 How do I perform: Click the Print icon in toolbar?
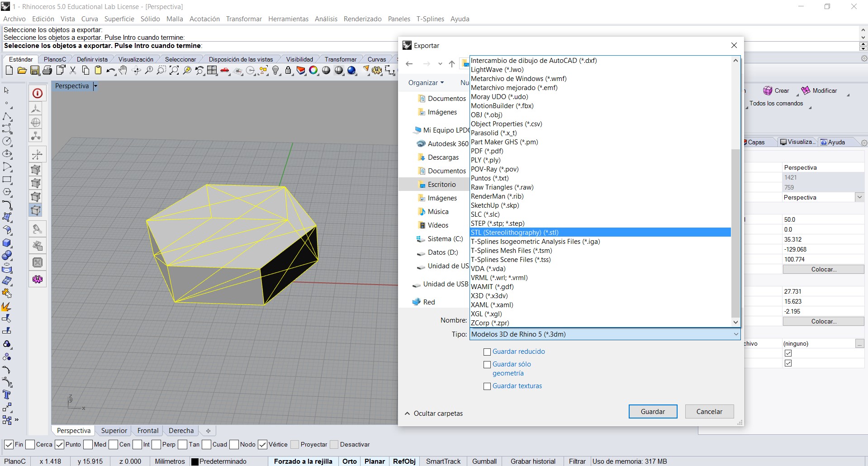(x=47, y=70)
